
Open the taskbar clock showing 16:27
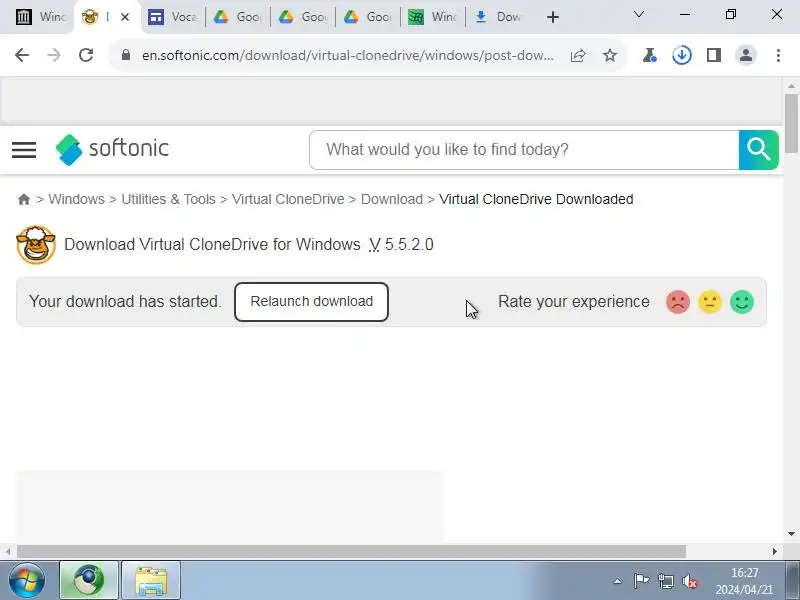tap(744, 581)
